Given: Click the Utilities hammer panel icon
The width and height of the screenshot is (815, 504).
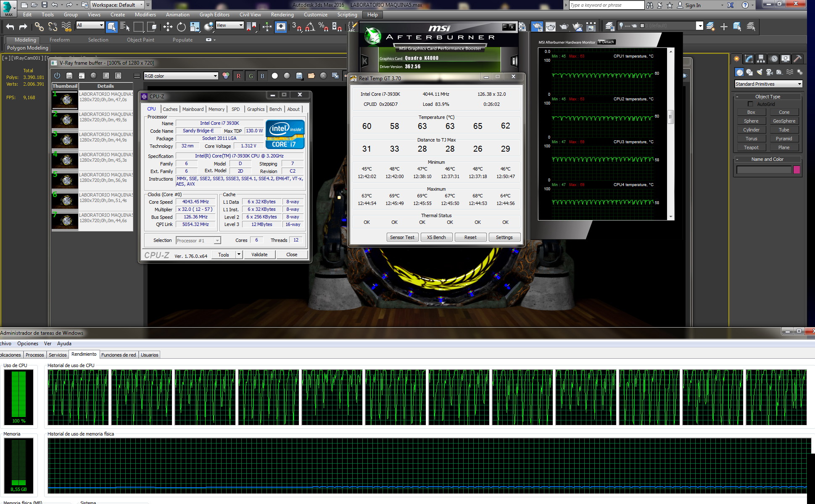Looking at the screenshot, I should coord(797,59).
